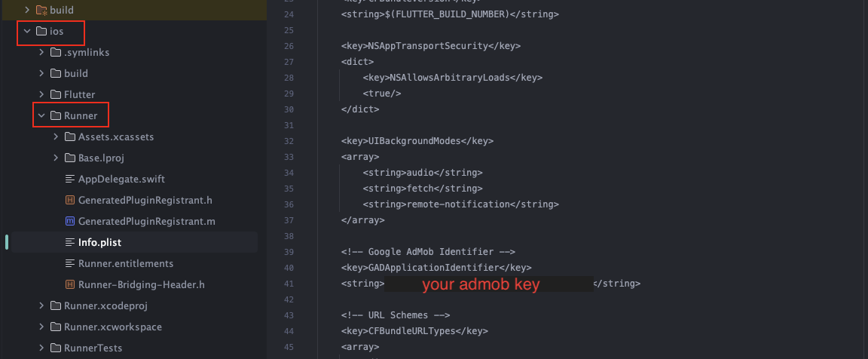
Task: Select the Runner.xcworkspace item
Action: pyautogui.click(x=112, y=327)
